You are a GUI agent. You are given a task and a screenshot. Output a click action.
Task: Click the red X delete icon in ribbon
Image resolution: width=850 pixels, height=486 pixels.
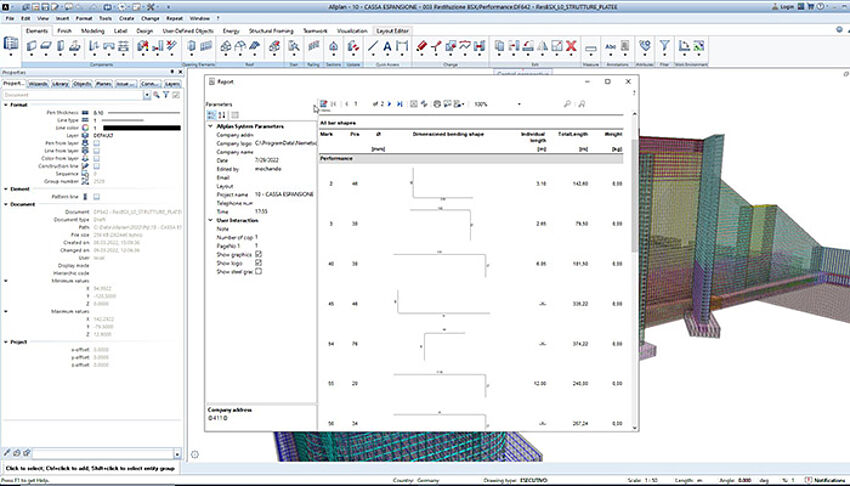571,45
